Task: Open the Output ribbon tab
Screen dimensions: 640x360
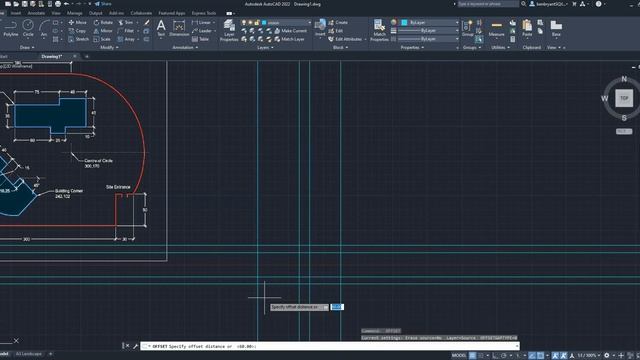Action: tap(96, 13)
